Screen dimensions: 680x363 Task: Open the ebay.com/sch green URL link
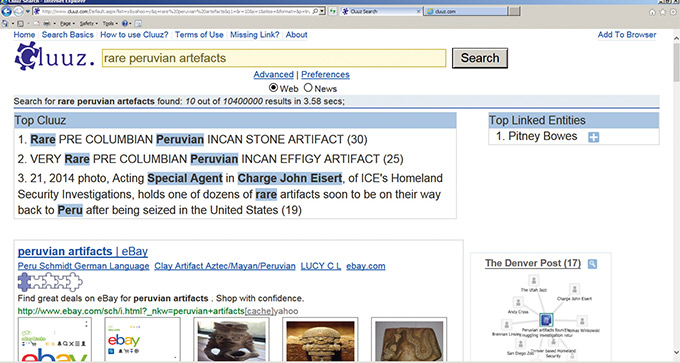(x=131, y=311)
